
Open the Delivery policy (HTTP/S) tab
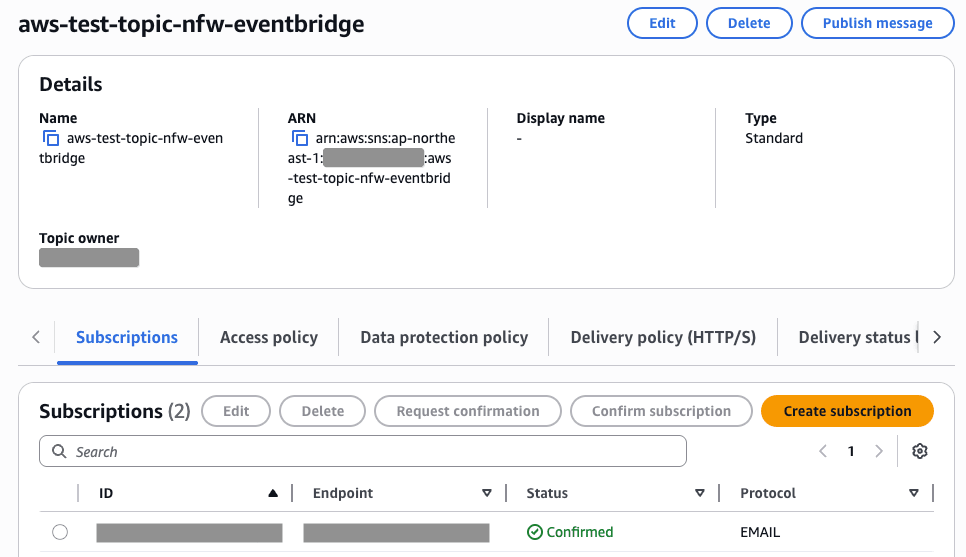[663, 337]
